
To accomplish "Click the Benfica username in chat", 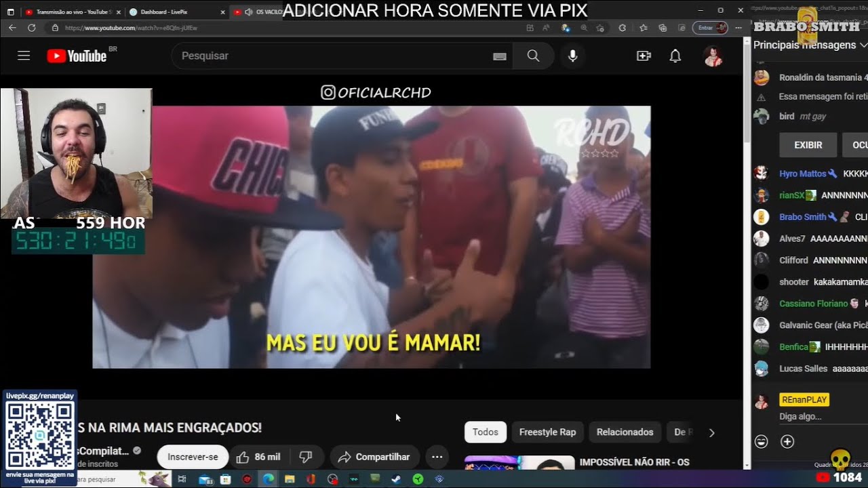I will click(793, 347).
